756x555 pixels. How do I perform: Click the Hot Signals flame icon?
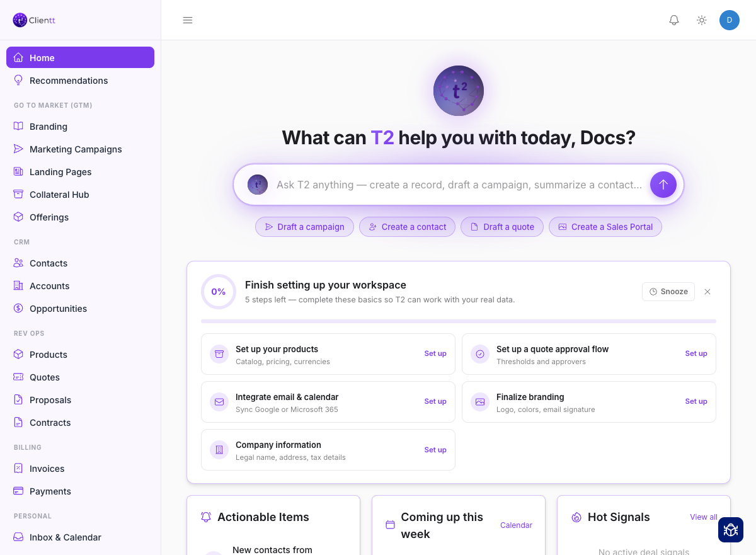click(x=576, y=517)
